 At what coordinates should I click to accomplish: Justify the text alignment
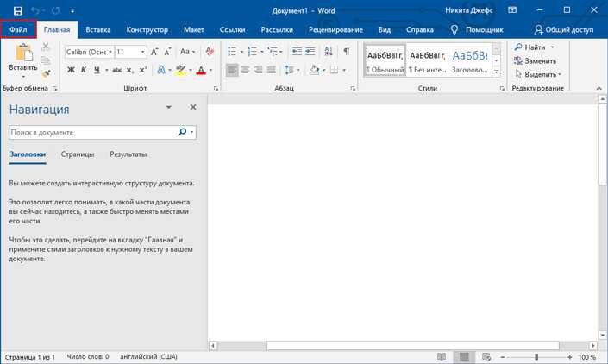(x=272, y=70)
